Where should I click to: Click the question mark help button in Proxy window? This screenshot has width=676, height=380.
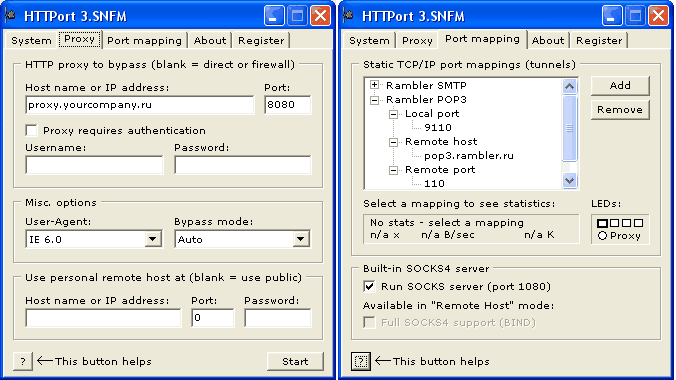[x=23, y=361]
